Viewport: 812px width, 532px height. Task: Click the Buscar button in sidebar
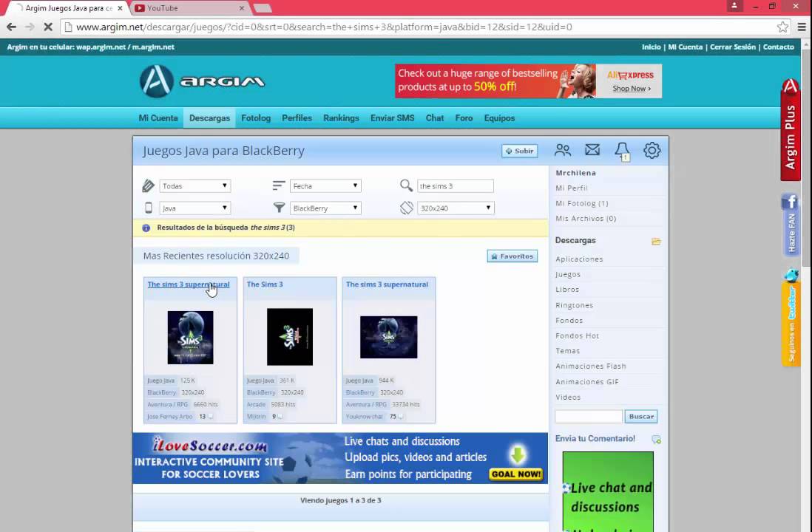[641, 416]
